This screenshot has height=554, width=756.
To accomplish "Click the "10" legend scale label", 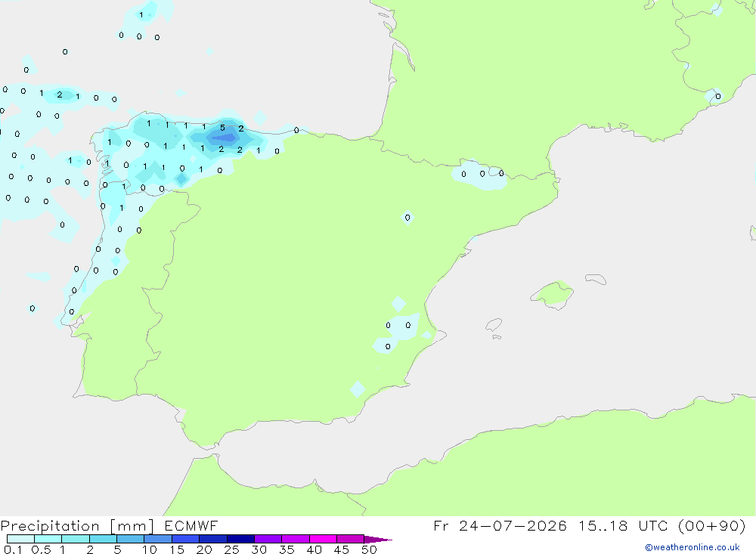I will tap(150, 549).
